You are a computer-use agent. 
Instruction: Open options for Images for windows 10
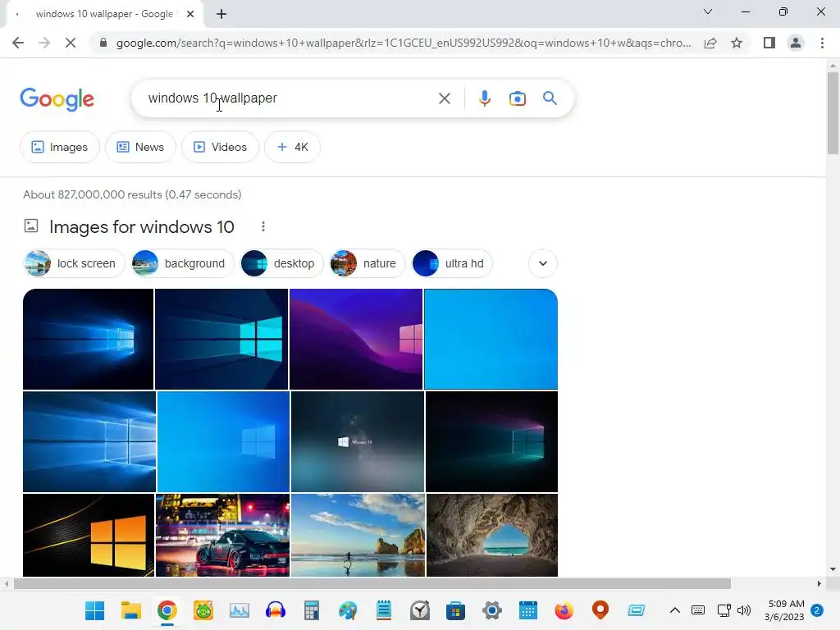263,226
